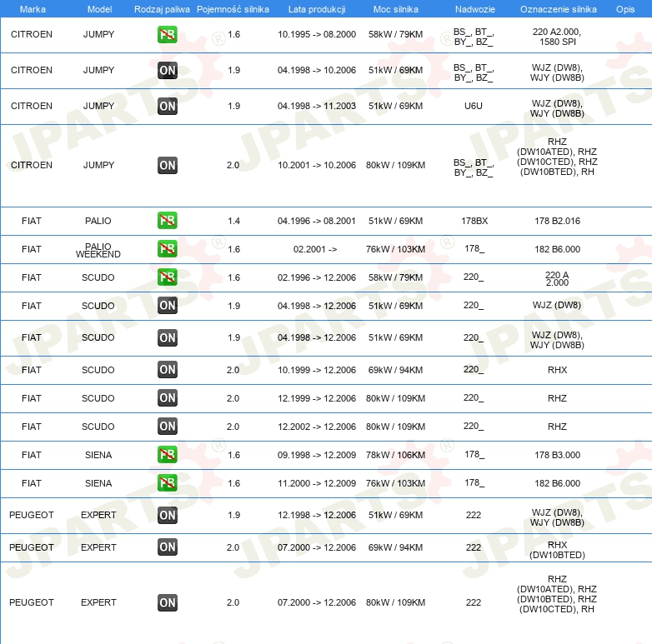Image resolution: width=652 pixels, height=644 pixels.
Task: Click petrol icon in Fiat Scudo 1.6 row
Action: 168,277
